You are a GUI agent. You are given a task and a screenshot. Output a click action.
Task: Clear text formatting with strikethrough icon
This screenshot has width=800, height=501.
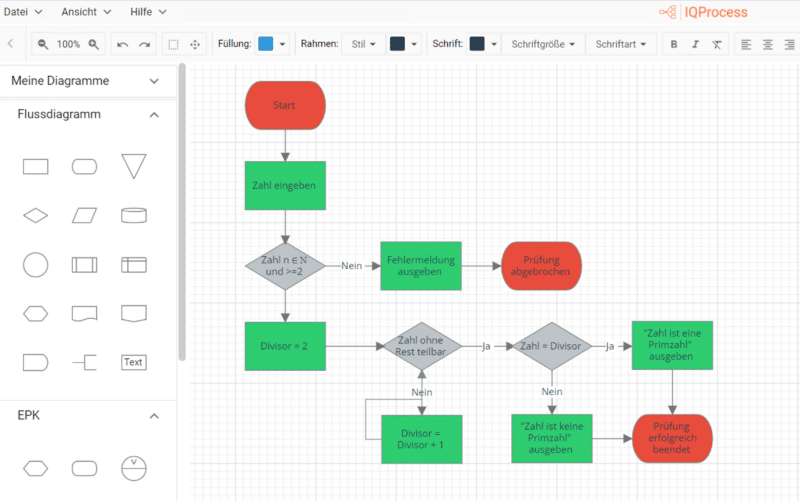[x=717, y=44]
